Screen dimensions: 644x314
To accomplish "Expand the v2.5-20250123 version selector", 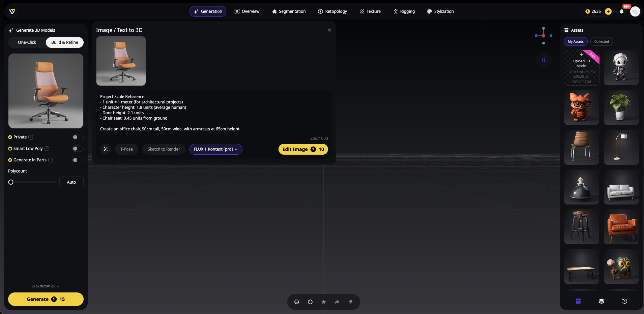I will [46, 286].
